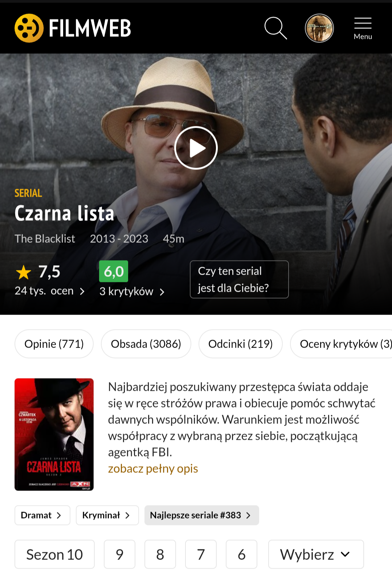Open the search magnifier icon

click(x=276, y=28)
